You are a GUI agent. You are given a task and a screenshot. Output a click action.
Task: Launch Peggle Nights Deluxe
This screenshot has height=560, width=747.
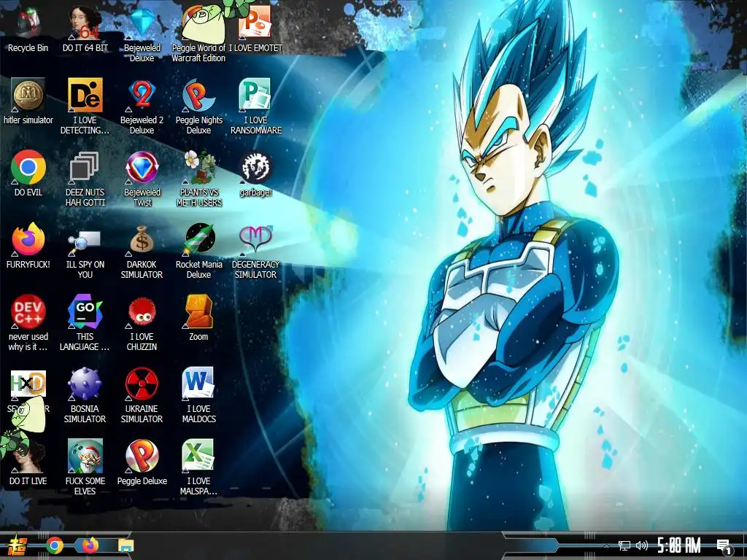[198, 95]
